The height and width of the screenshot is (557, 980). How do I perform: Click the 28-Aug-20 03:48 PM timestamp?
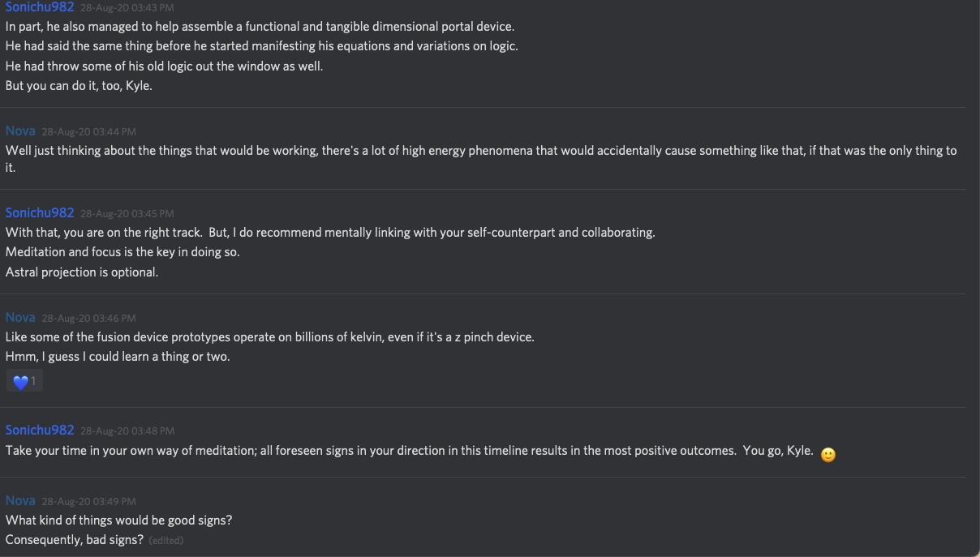127,431
